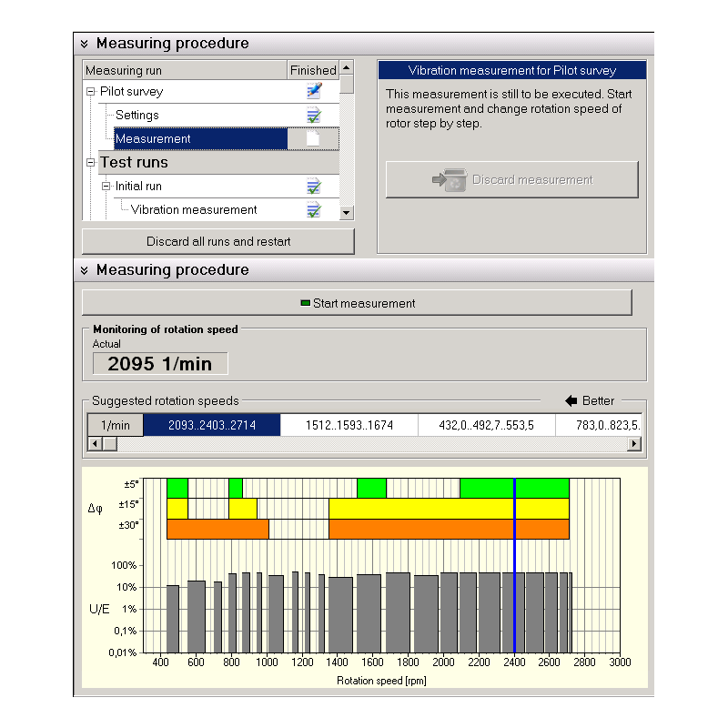Collapse the Test runs tree node
The image size is (728, 728).
(x=91, y=163)
